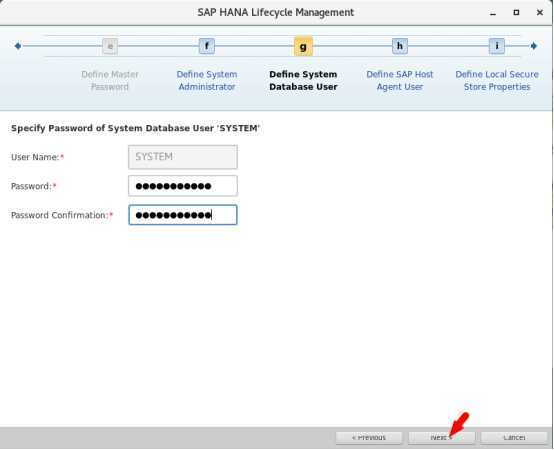This screenshot has width=554, height=450.
Task: Select step f marker in wizard
Action: (x=207, y=46)
